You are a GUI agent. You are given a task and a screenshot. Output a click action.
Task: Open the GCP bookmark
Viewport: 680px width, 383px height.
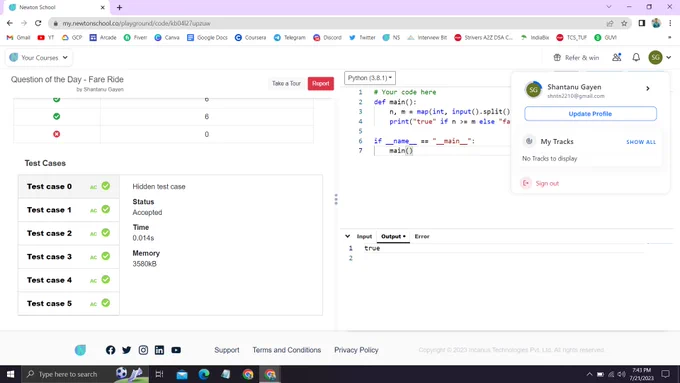(x=72, y=38)
